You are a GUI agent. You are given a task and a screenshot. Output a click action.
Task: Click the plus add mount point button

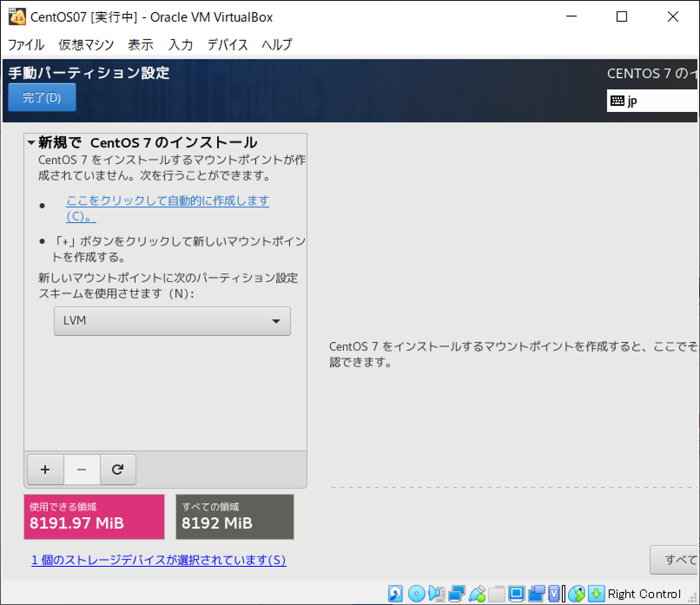[45, 469]
